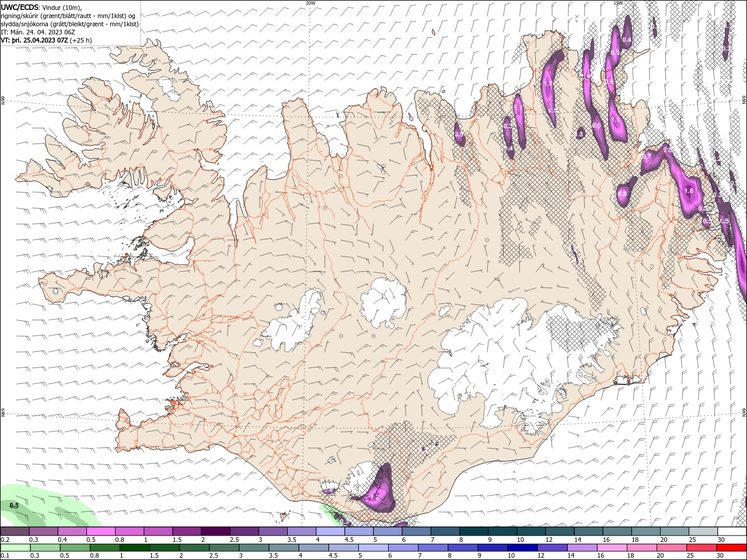Click the 0.8 value in the isolated purple snow patch
Screen dimensions: 747x560
622,194
